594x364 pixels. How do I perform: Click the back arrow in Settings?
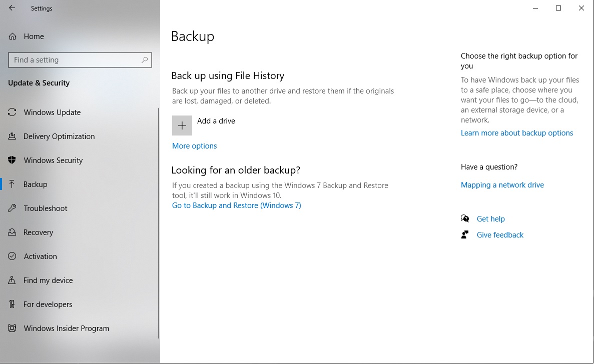[12, 8]
